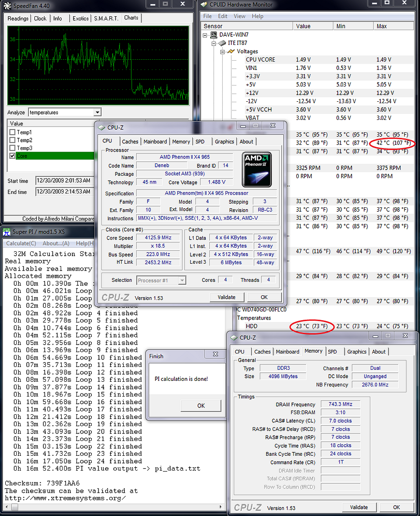
Task: Click the DAVE-WIN7 computer icon
Action: click(x=214, y=34)
